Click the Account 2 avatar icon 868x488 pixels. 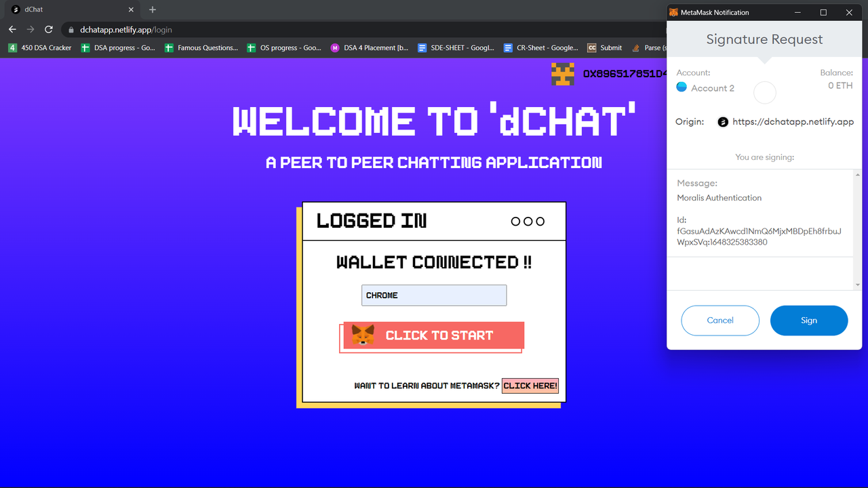coord(682,87)
